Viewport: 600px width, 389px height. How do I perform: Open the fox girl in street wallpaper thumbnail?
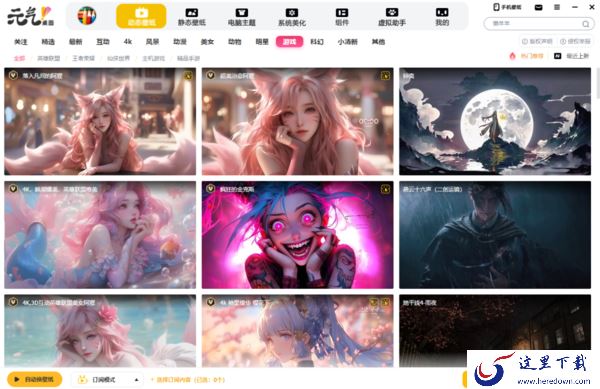pyautogui.click(x=100, y=121)
